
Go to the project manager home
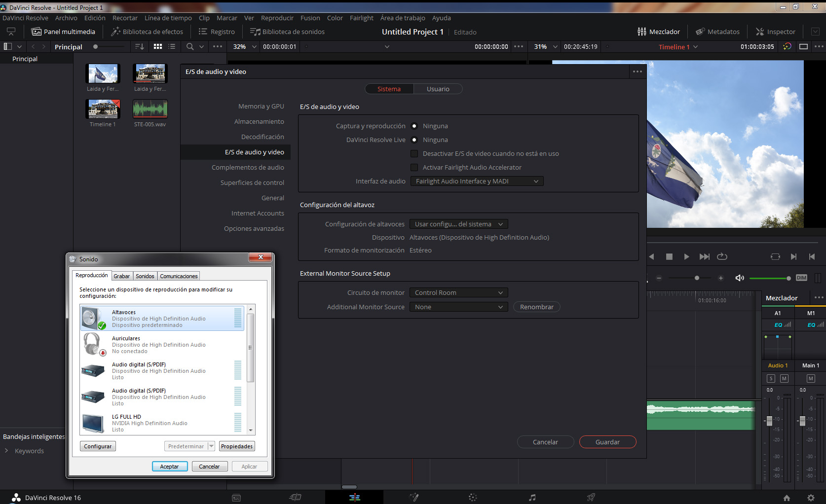(787, 498)
